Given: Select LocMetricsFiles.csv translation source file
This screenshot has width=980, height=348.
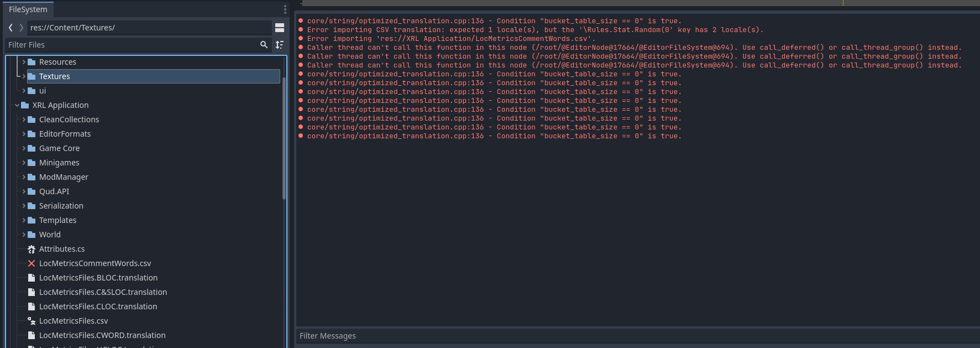Looking at the screenshot, I should (x=74, y=321).
